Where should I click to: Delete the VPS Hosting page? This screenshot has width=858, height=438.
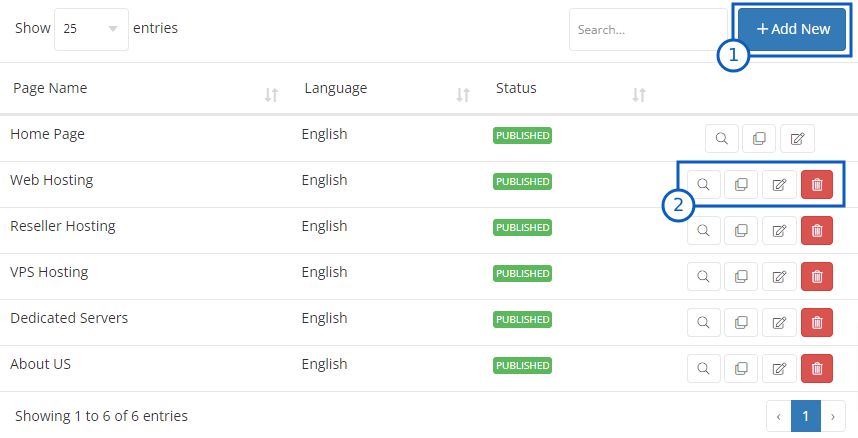[817, 276]
